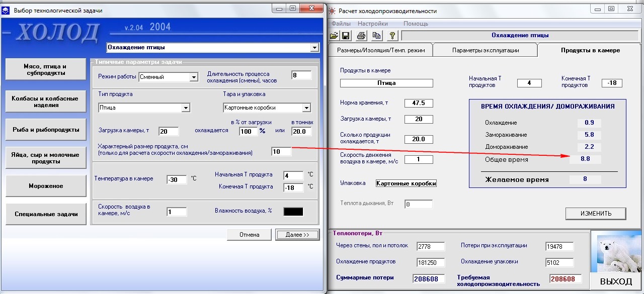Click Конечная Т продуктов field showing -18
Image resolution: width=644 pixels, height=294 pixels.
pos(612,83)
